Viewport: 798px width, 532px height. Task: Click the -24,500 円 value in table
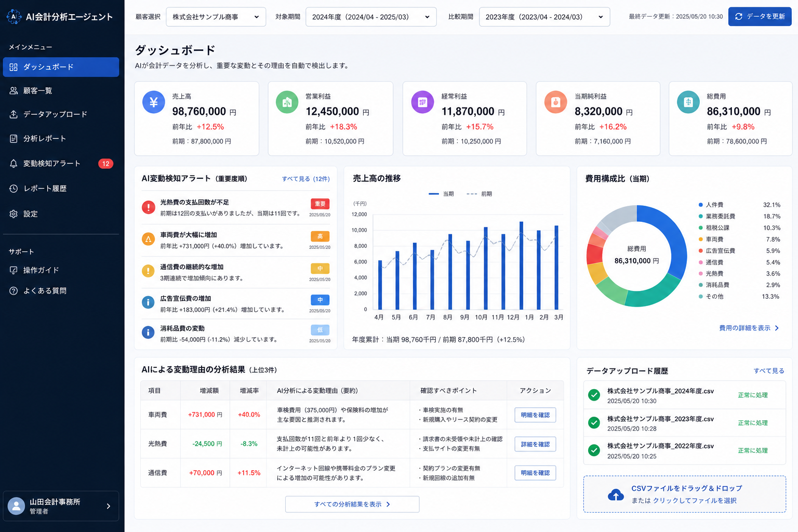pyautogui.click(x=207, y=444)
